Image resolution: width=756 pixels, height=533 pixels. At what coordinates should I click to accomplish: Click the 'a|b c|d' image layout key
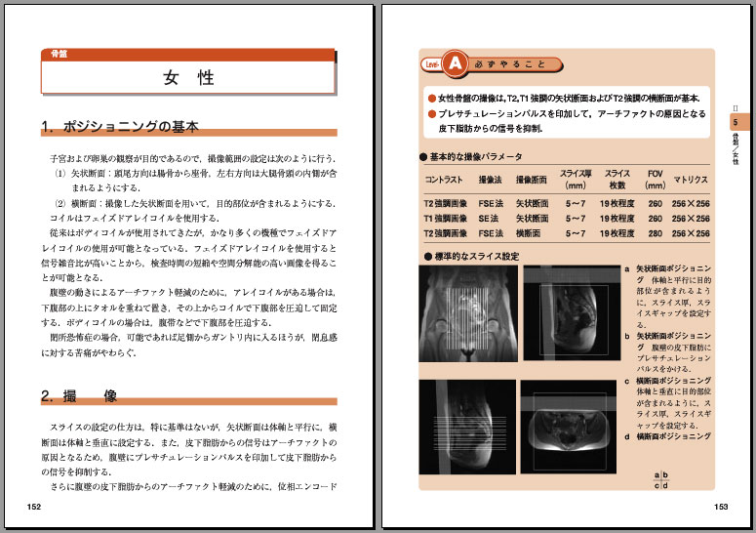click(x=661, y=480)
